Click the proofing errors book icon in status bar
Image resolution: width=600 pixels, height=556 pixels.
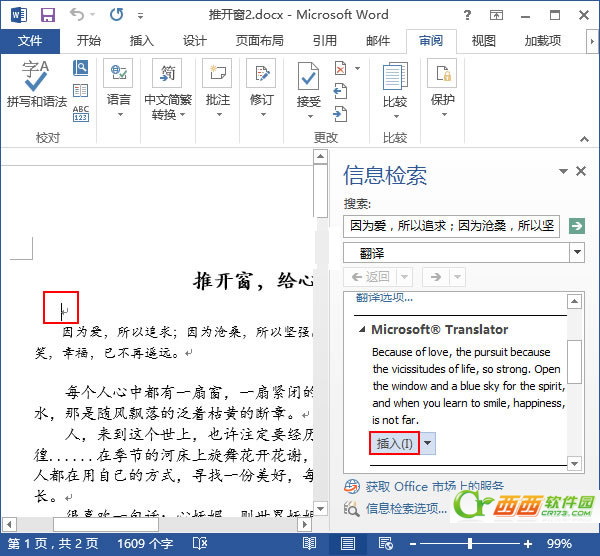click(200, 543)
